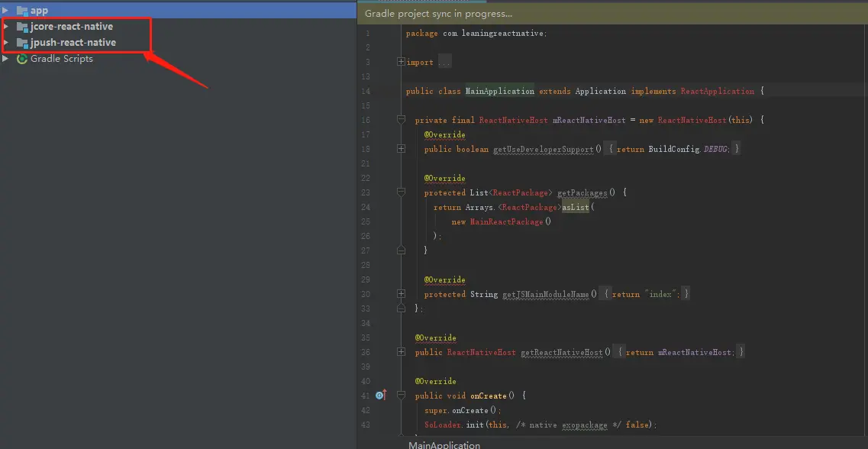Collapse the getPackages method at line 23
This screenshot has height=449, width=868.
pyautogui.click(x=401, y=192)
